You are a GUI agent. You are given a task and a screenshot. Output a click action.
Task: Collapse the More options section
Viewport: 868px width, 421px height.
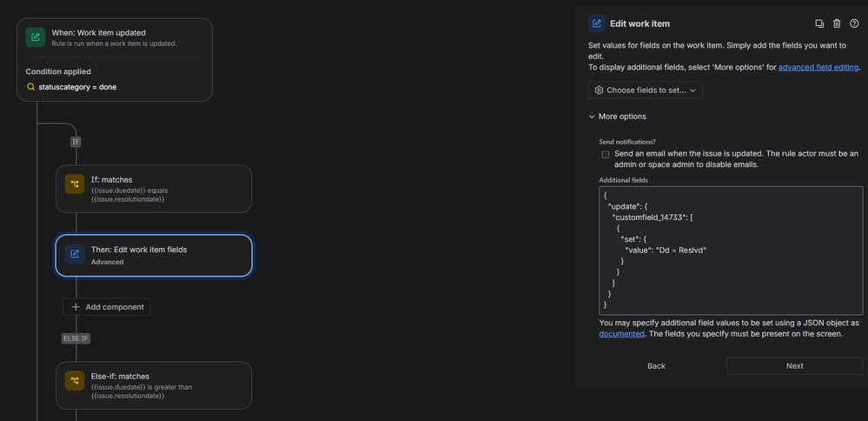coord(617,117)
